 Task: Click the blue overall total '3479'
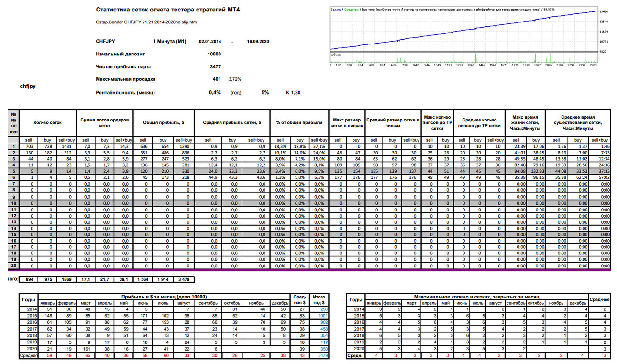click(x=320, y=355)
